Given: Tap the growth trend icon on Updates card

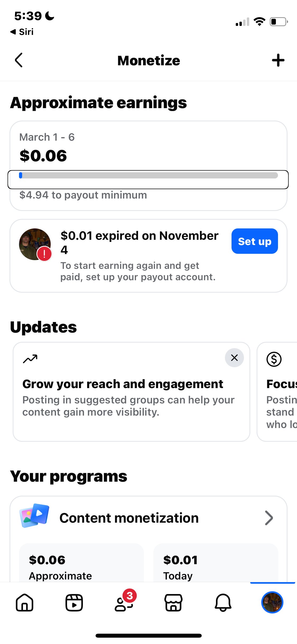Looking at the screenshot, I should pos(30,358).
